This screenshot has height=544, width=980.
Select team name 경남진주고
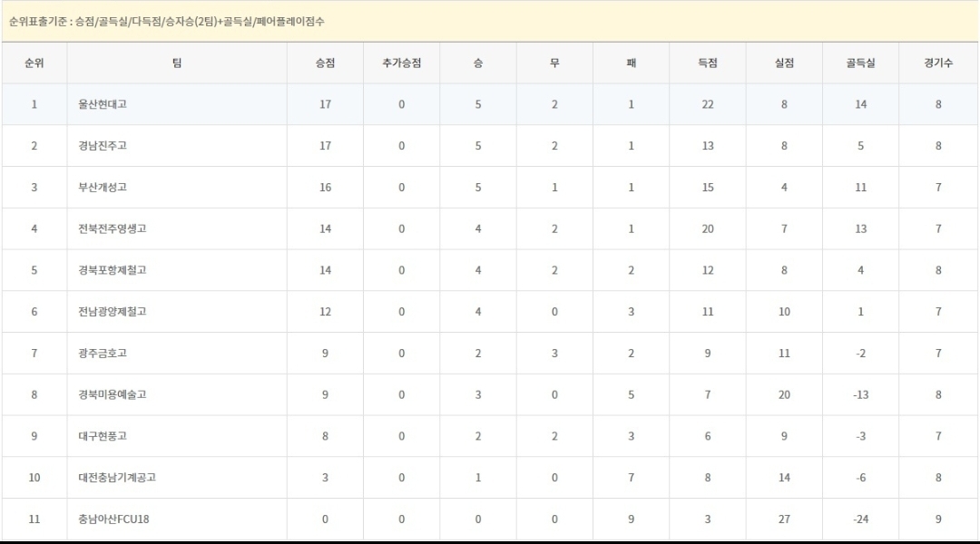click(x=103, y=146)
